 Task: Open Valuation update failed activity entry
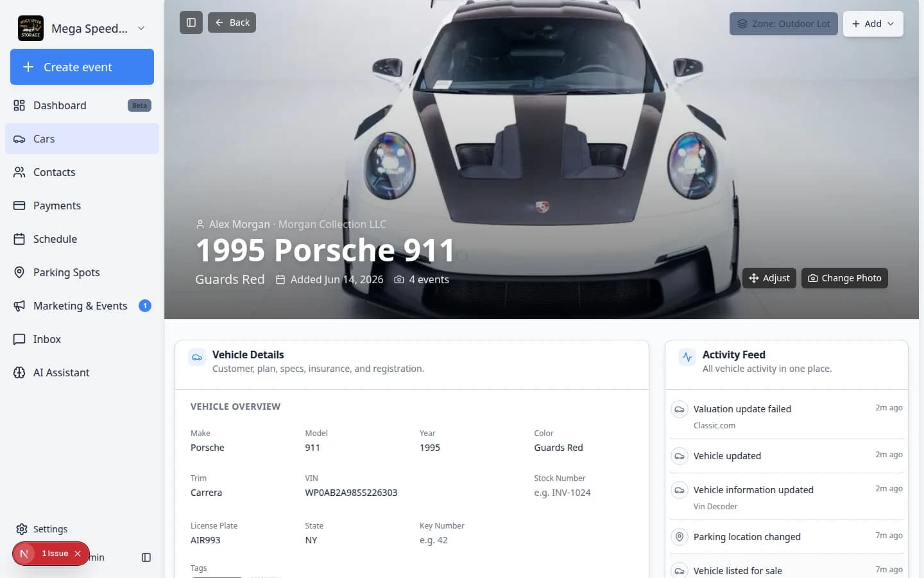point(787,416)
